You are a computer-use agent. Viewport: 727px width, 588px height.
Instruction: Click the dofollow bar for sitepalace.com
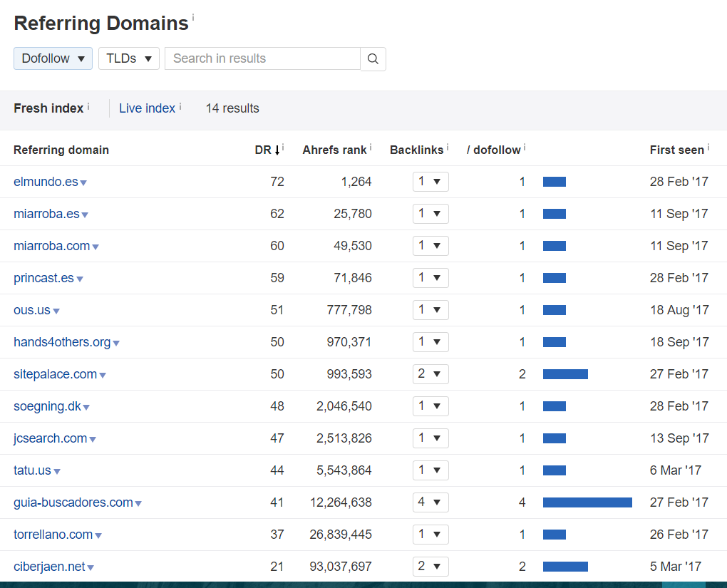[x=565, y=373]
